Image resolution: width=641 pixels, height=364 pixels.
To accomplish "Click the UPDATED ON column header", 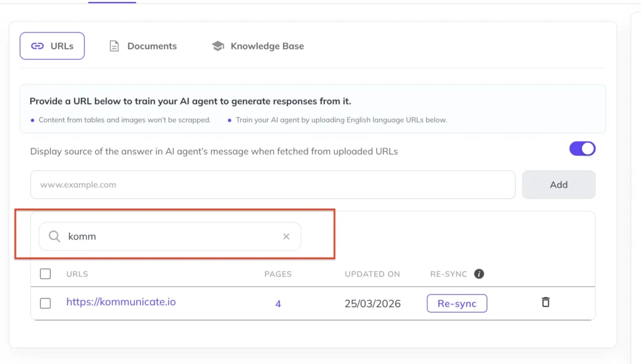I will point(372,274).
